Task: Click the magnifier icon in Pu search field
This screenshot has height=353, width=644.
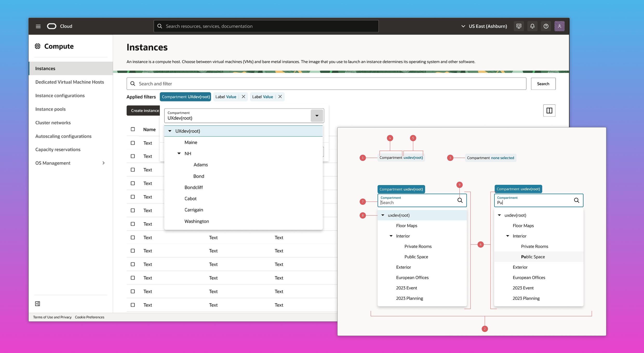Action: pyautogui.click(x=576, y=200)
